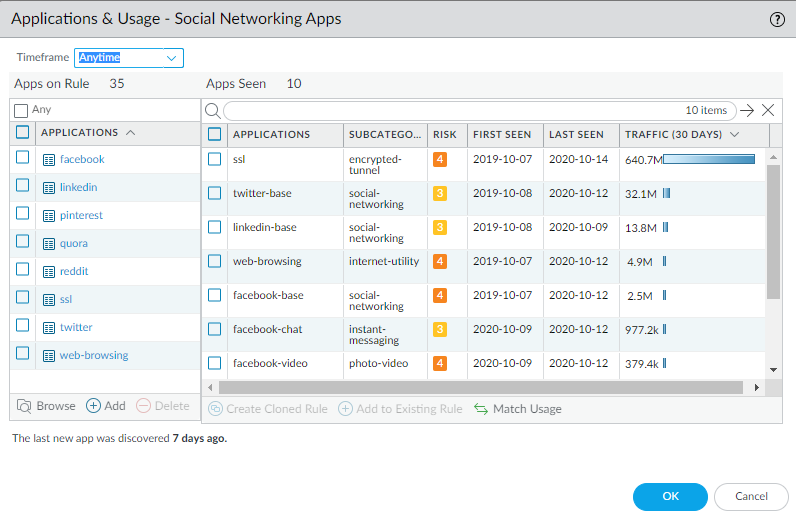796x524 pixels.
Task: Click the Browse icon below the apps list
Action: (24, 406)
